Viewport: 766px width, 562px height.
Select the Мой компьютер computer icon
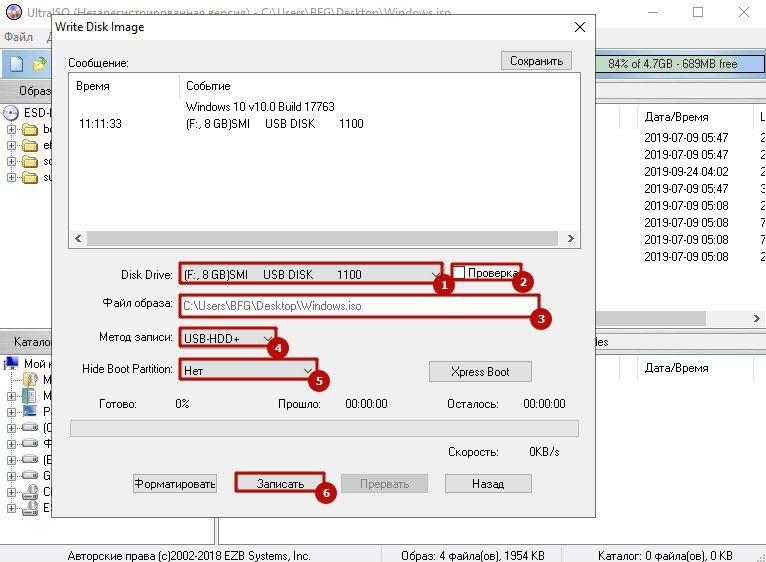11,364
